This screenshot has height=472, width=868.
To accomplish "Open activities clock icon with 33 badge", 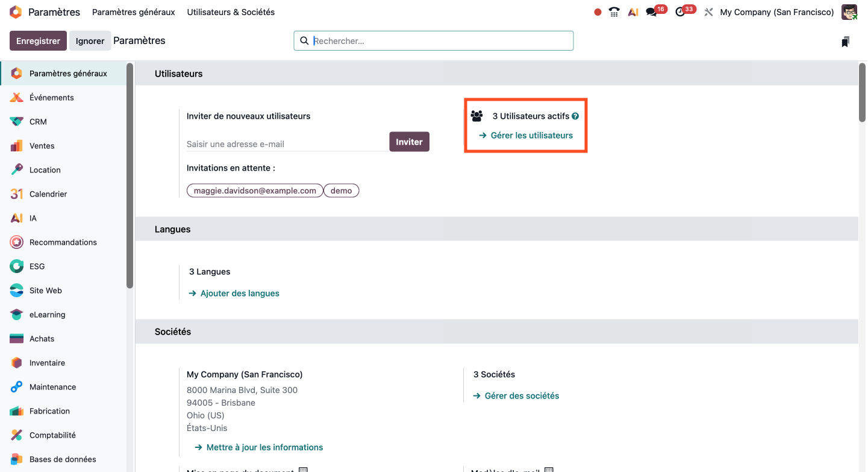I will 681,12.
